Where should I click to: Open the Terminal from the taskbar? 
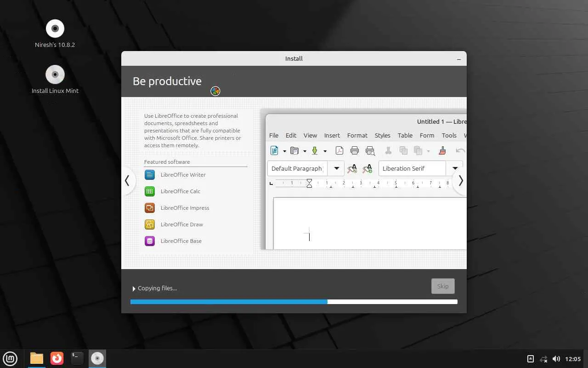[x=77, y=358]
